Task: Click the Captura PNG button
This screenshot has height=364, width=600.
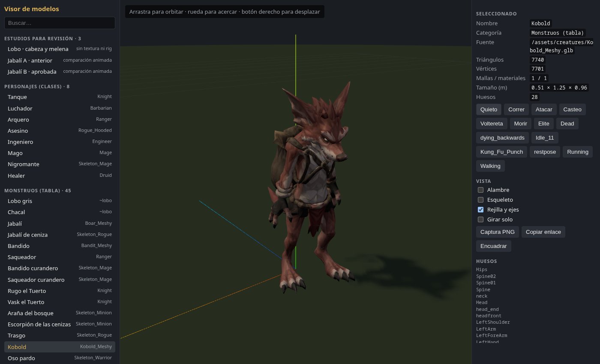Action: click(x=498, y=232)
